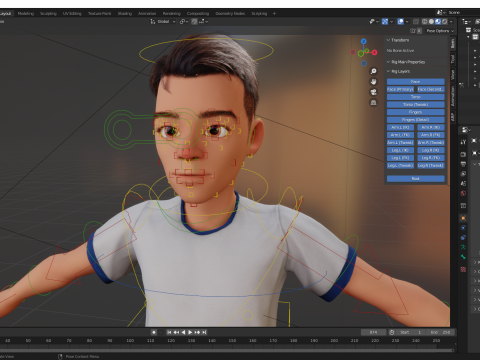Open the pivot point dropdown
This screenshot has width=480, height=360.
(184, 21)
